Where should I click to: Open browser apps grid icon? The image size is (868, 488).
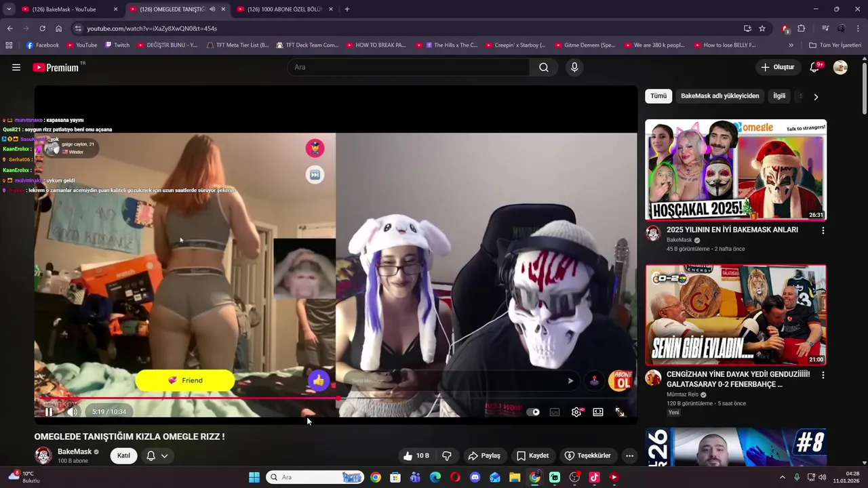coord(9,45)
